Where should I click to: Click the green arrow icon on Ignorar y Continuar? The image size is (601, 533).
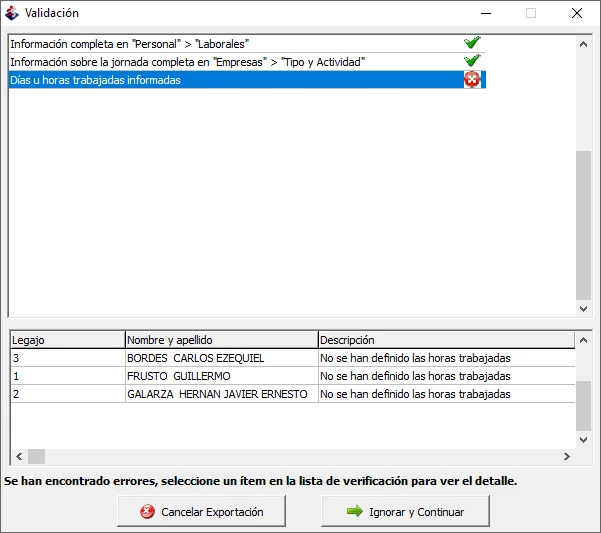(355, 511)
